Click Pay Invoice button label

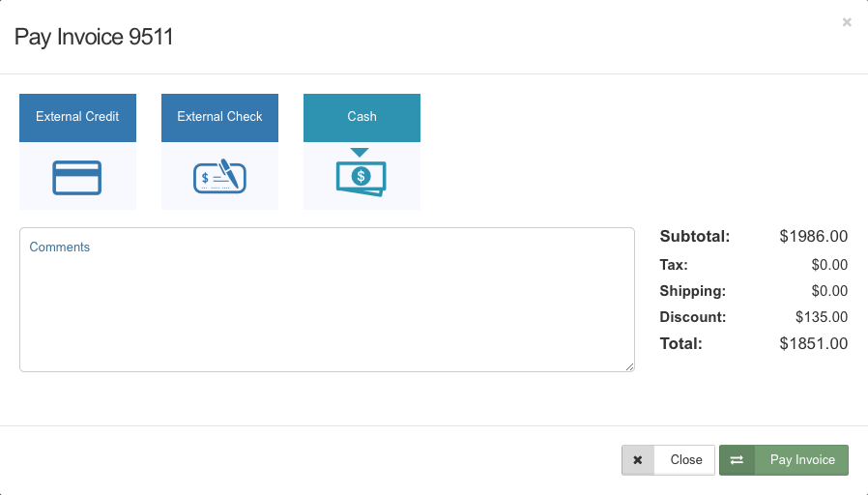pyautogui.click(x=802, y=459)
